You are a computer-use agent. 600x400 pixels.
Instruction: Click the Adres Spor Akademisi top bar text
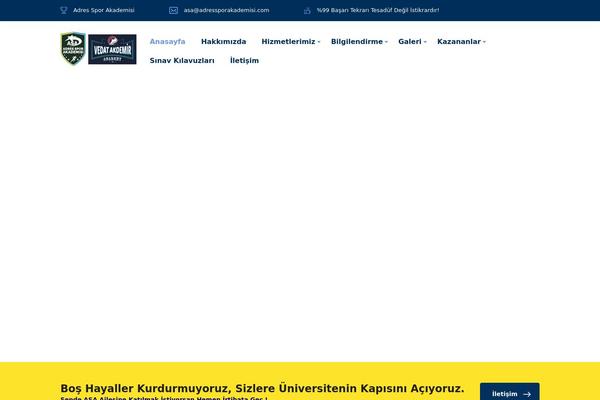coord(104,10)
